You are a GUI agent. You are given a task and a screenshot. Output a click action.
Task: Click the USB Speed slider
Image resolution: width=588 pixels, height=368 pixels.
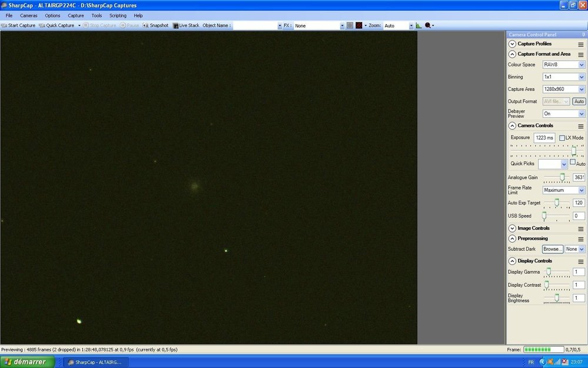tap(544, 216)
